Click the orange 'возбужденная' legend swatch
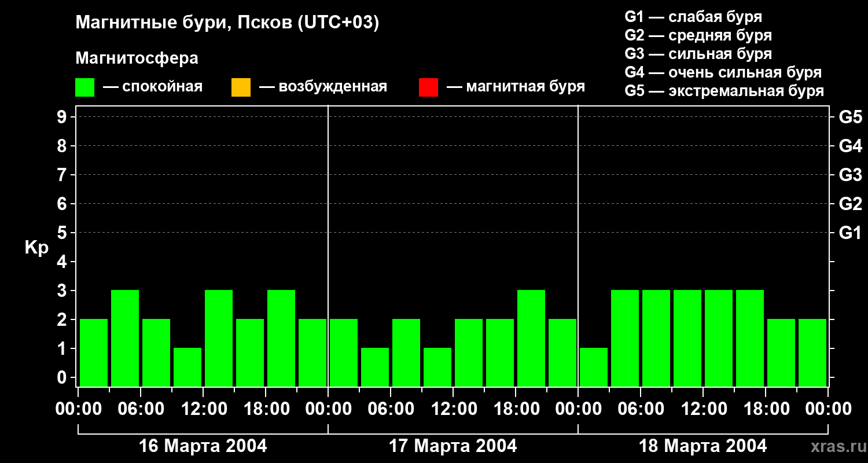868x463 pixels. [x=241, y=87]
